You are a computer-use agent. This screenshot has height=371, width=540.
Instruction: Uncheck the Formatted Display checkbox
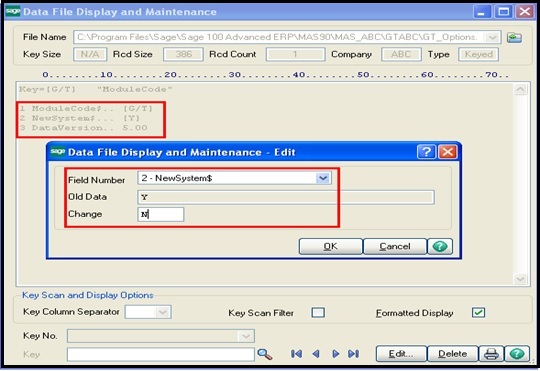[x=478, y=312]
